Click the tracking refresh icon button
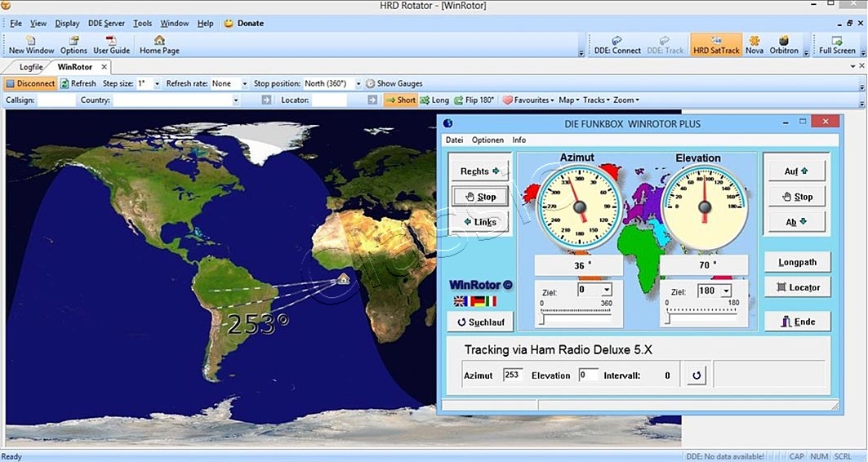 click(x=697, y=375)
